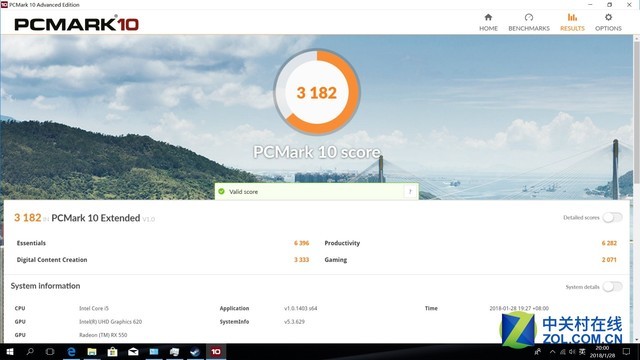Show hidden system tray icons
Image resolution: width=640 pixels, height=360 pixels.
click(552, 351)
